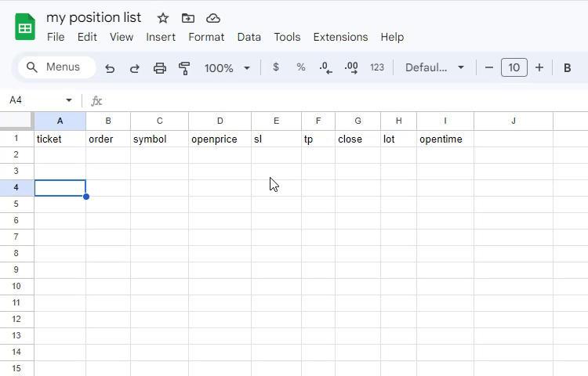Select column C header
The width and height of the screenshot is (588, 376).
160,121
